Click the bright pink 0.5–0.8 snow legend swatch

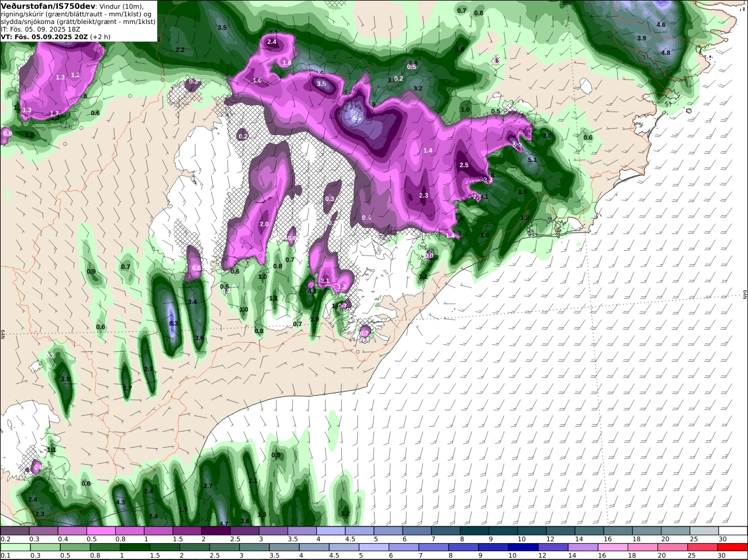[101, 531]
